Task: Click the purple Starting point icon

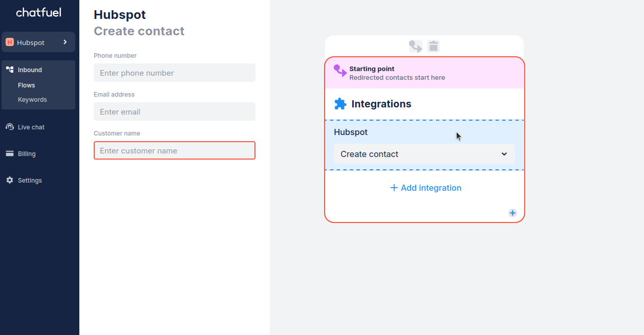Action: [x=340, y=71]
